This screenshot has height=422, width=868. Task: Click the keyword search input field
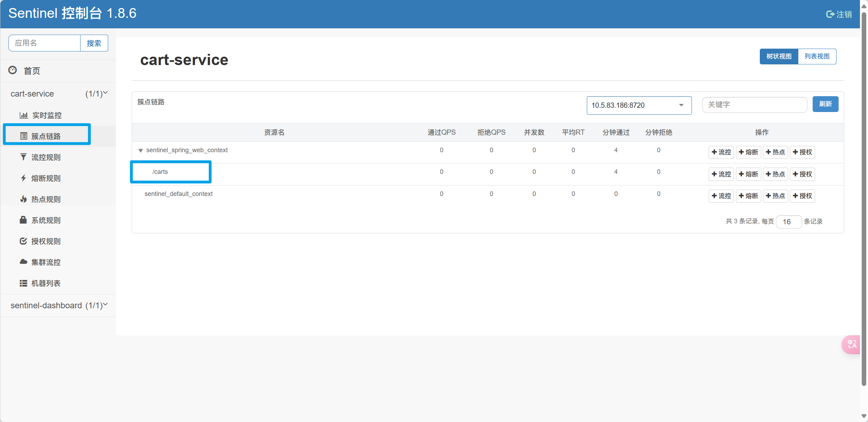click(755, 105)
